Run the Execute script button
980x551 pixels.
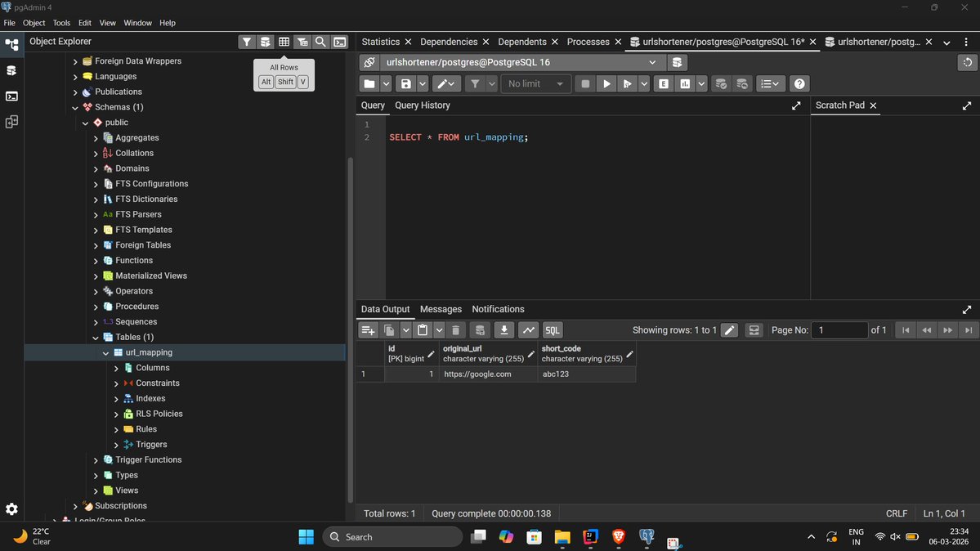pos(628,84)
